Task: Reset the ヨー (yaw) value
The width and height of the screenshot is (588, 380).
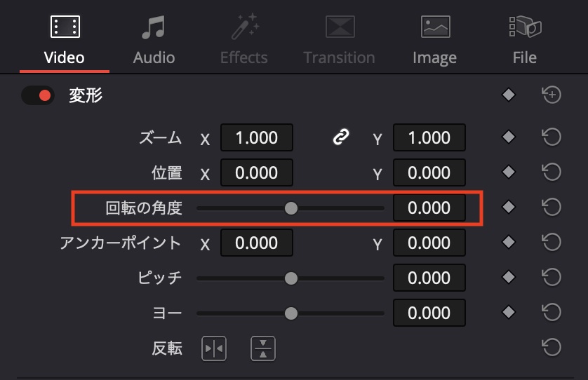Action: click(x=552, y=313)
